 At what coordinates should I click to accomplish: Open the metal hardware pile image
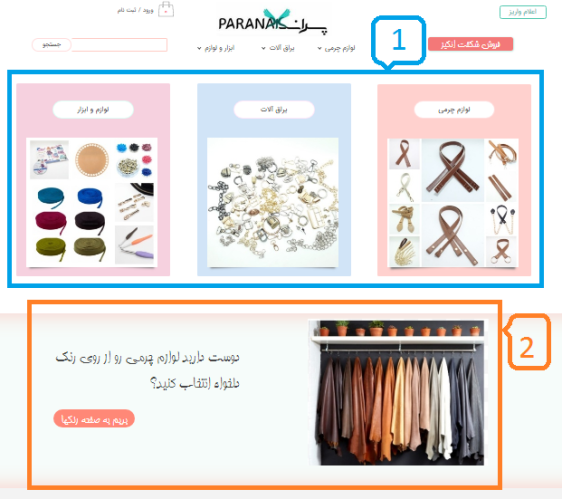273,202
